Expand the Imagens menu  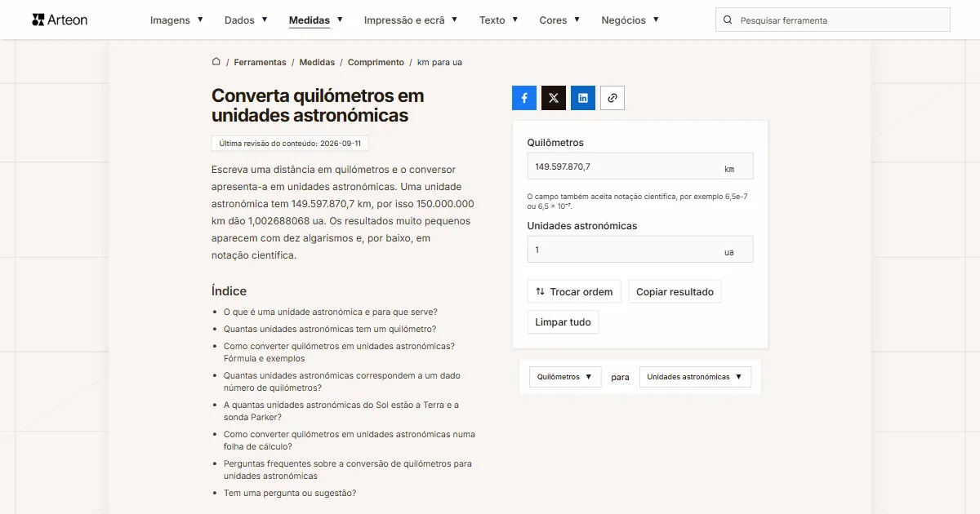point(176,20)
